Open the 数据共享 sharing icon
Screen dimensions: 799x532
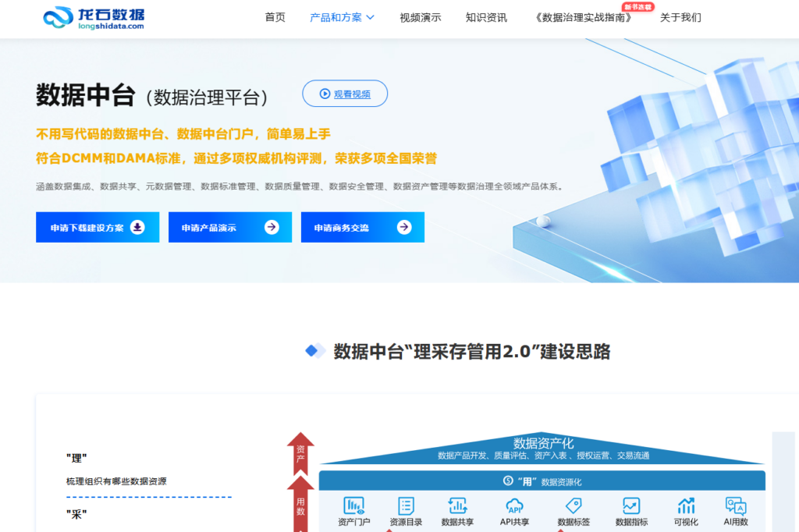tap(457, 506)
